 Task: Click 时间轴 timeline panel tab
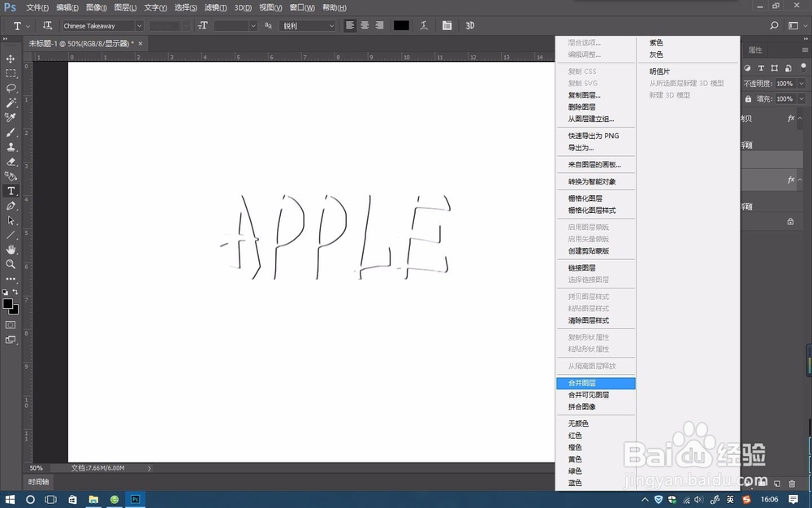[39, 481]
